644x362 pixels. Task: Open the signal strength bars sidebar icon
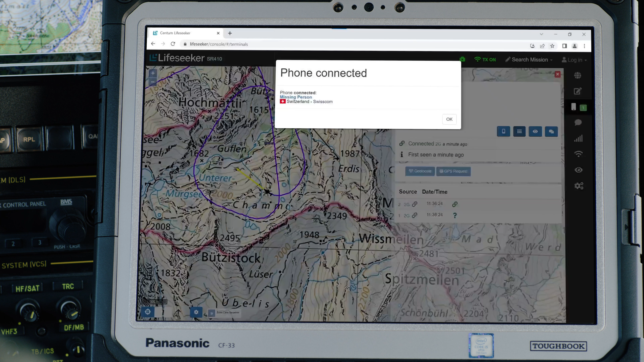pyautogui.click(x=578, y=138)
